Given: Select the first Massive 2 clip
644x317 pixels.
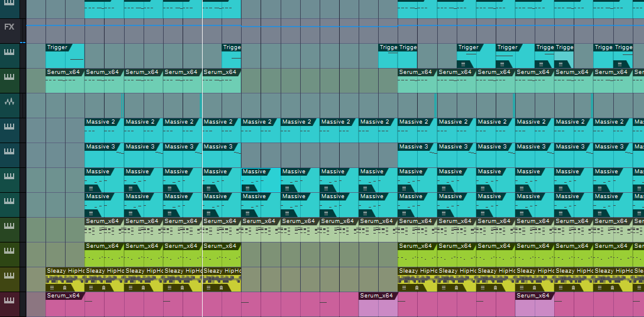Looking at the screenshot, I should point(105,130).
